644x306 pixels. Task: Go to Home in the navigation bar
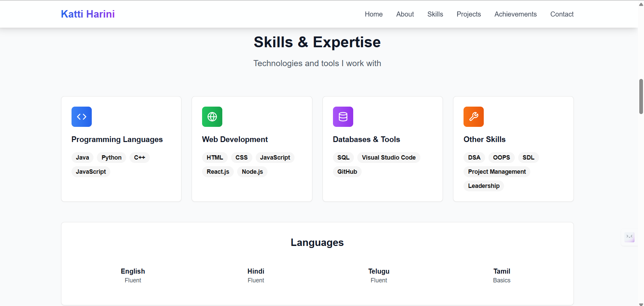tap(373, 14)
